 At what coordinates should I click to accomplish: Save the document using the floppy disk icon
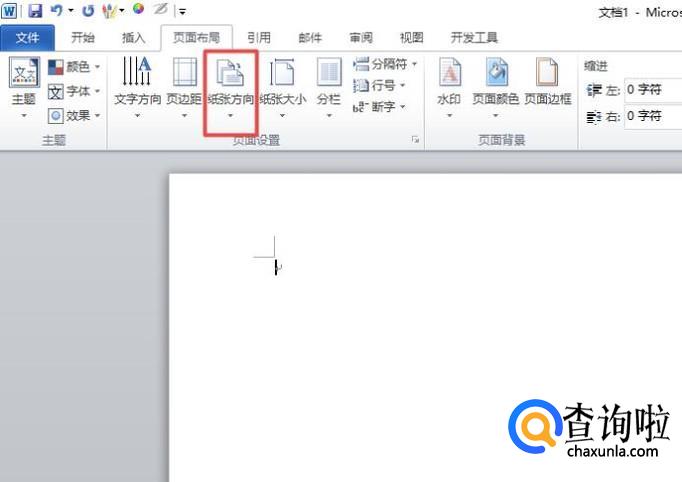click(35, 10)
